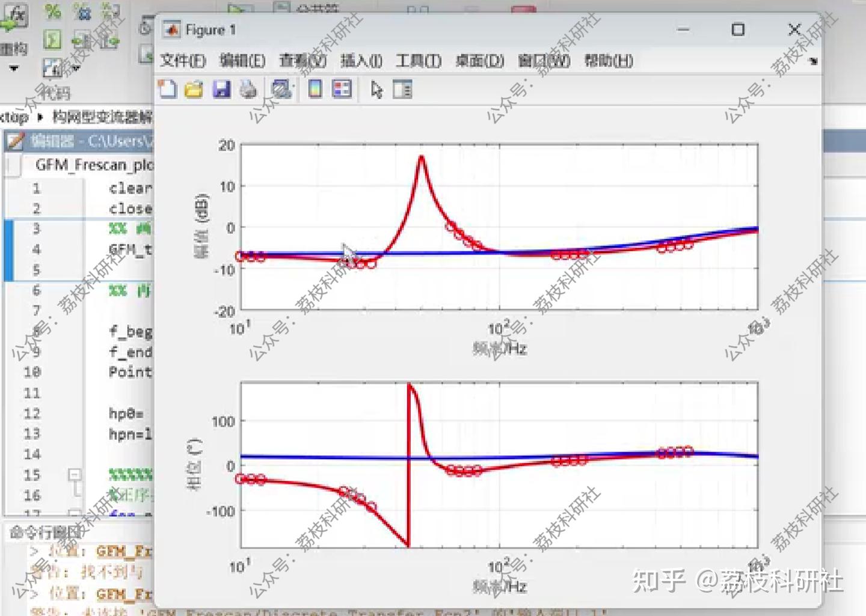Viewport: 866px width, 616px height.
Task: Save the figure with the floppy disk icon
Action: 221,90
